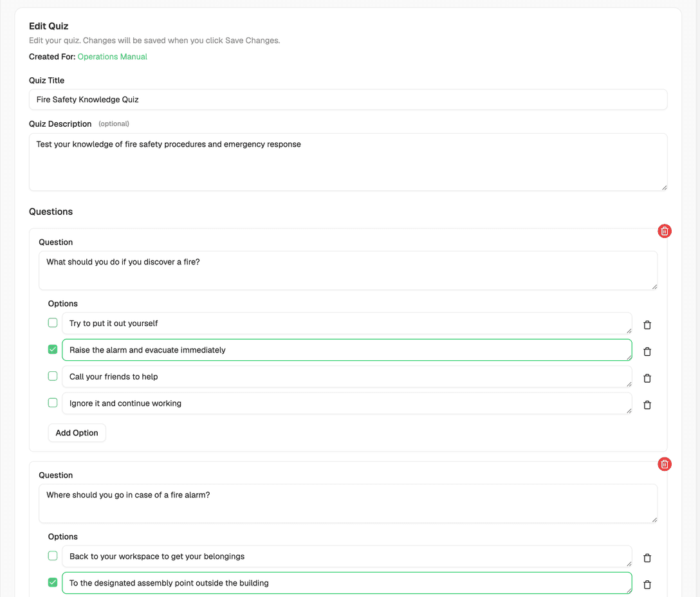
Task: Grab resize handle of Quiz Description box
Action: (x=664, y=188)
